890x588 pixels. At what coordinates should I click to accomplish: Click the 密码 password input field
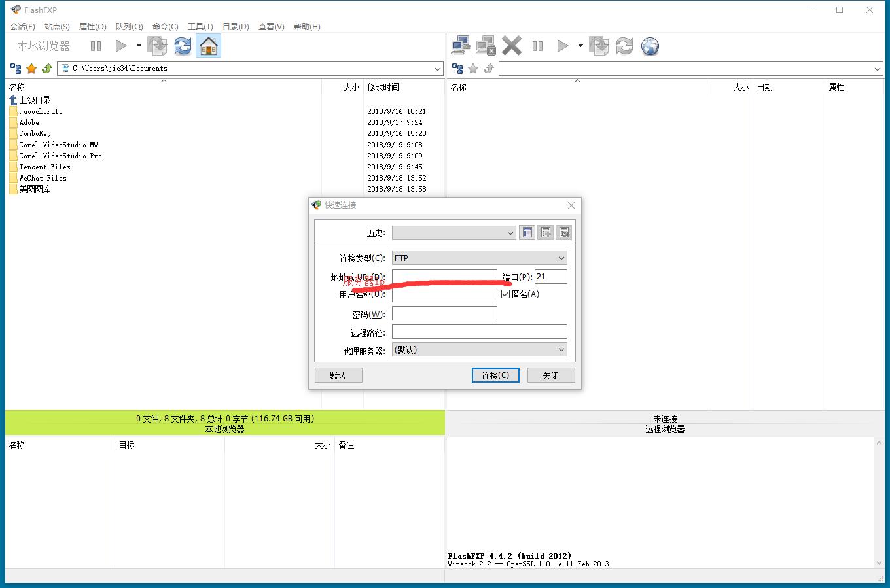click(444, 313)
